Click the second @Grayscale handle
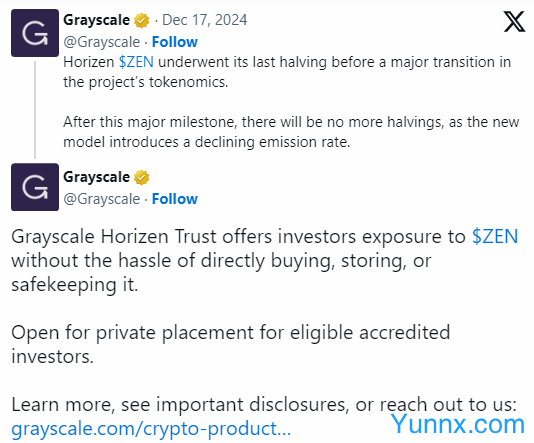Viewport: 534px width, 443px height. [x=101, y=200]
